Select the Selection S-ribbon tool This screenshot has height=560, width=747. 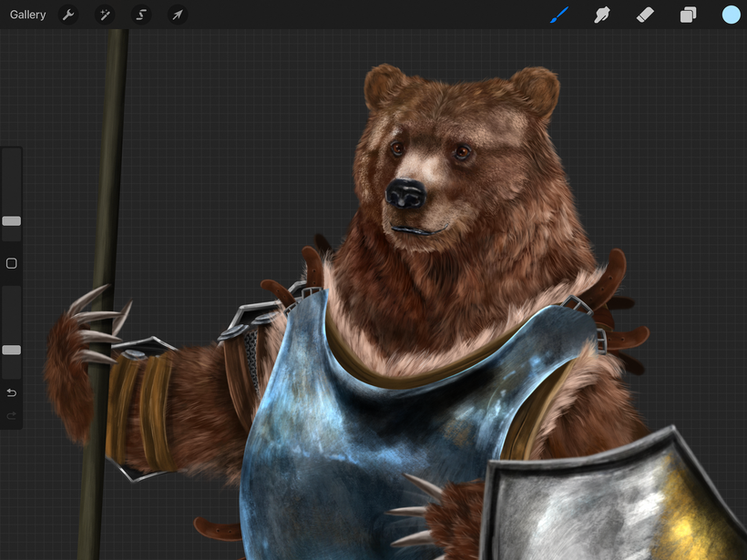coord(141,15)
